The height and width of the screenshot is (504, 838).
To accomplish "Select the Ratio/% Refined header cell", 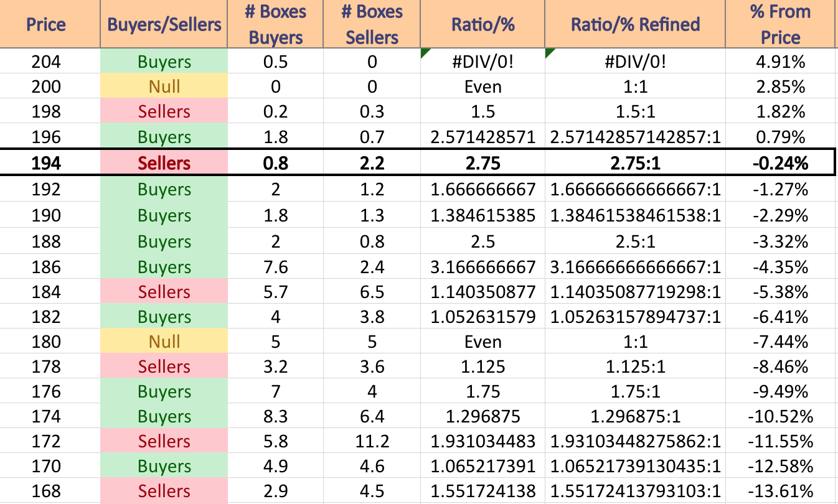I will coord(636,24).
